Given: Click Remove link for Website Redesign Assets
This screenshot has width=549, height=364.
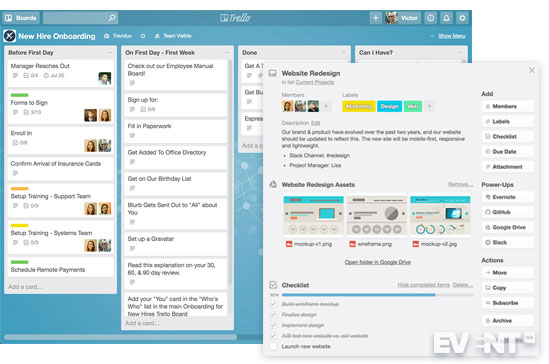Looking at the screenshot, I should (460, 184).
